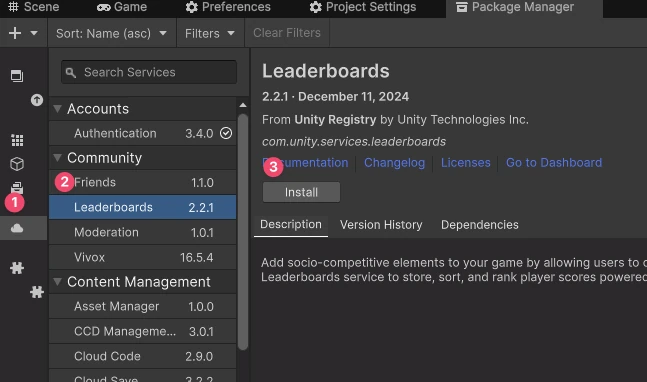Select the My Assets cube icon
The image size is (647, 382).
pyautogui.click(x=17, y=164)
